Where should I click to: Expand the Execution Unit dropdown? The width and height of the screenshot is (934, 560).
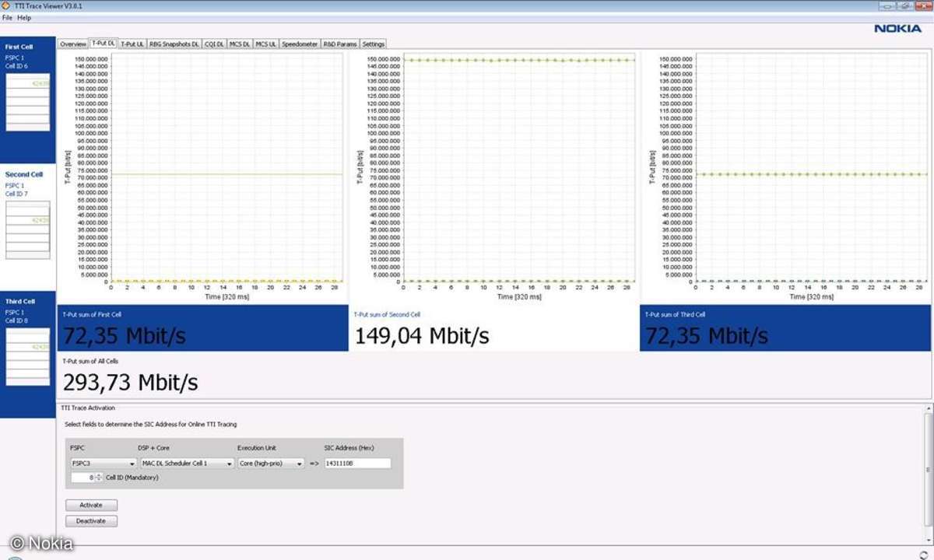[270, 464]
